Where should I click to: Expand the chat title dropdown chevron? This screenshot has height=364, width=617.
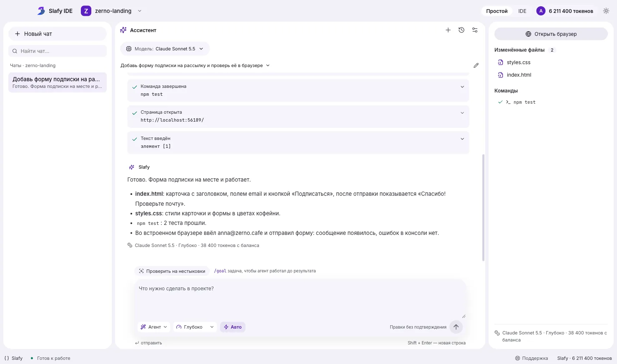click(x=268, y=65)
